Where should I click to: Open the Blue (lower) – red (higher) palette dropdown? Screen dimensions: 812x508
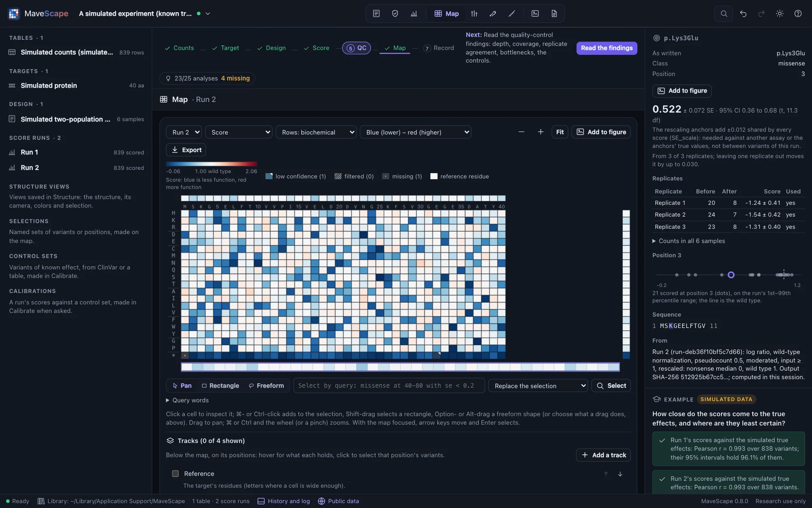415,132
